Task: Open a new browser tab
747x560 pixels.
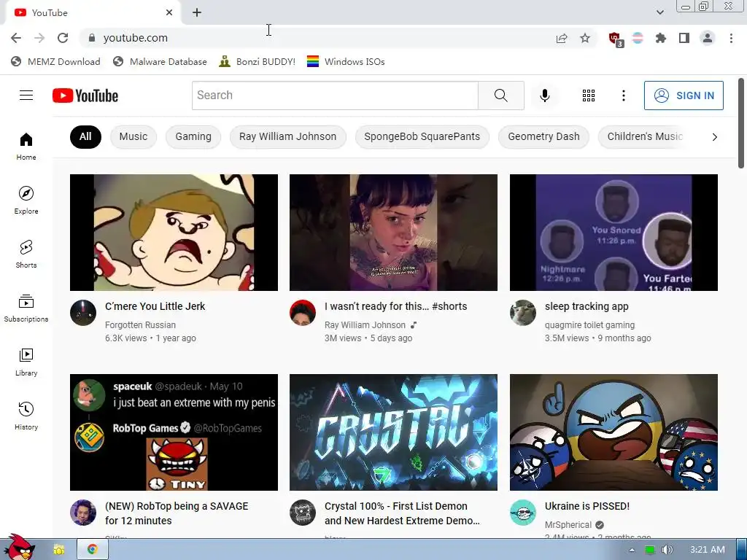Action: pyautogui.click(x=197, y=12)
